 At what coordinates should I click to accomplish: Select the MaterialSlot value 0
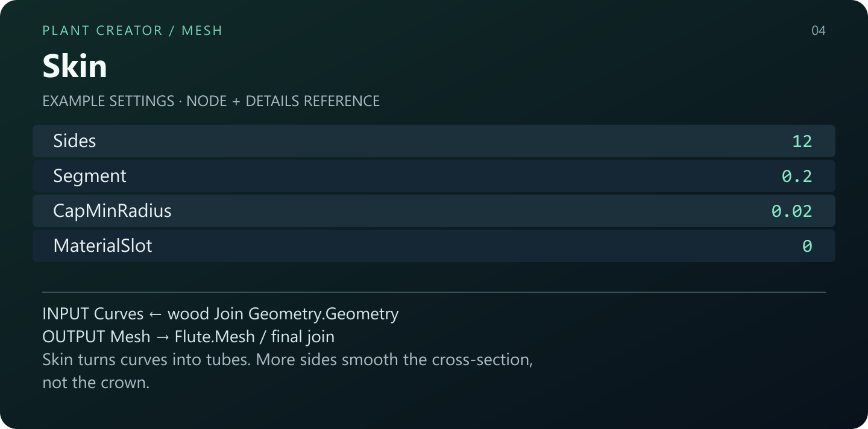tap(807, 246)
